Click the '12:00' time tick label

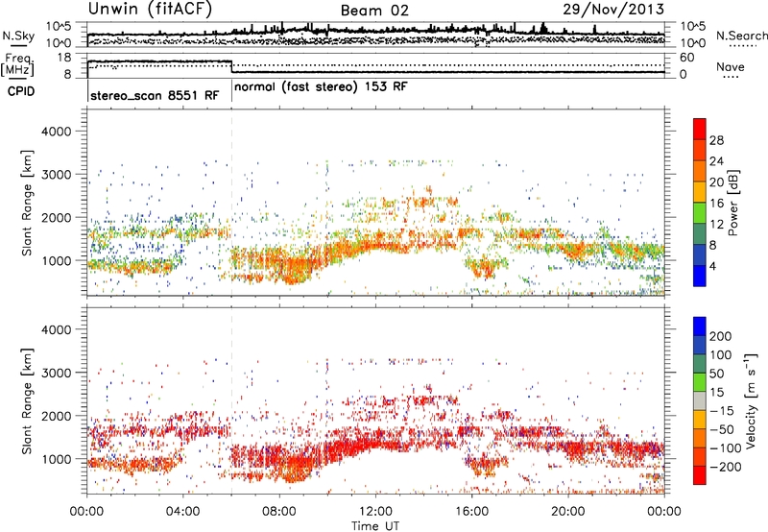(375, 512)
